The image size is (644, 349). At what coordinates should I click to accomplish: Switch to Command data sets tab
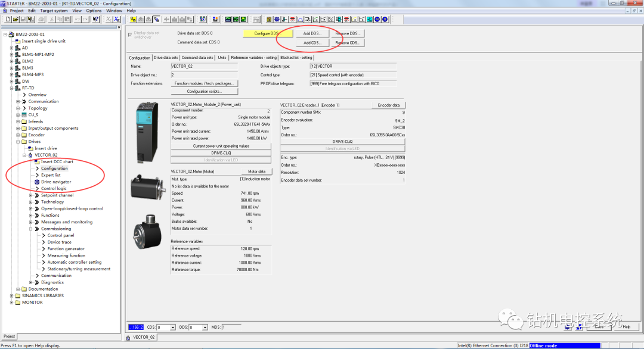(x=197, y=58)
